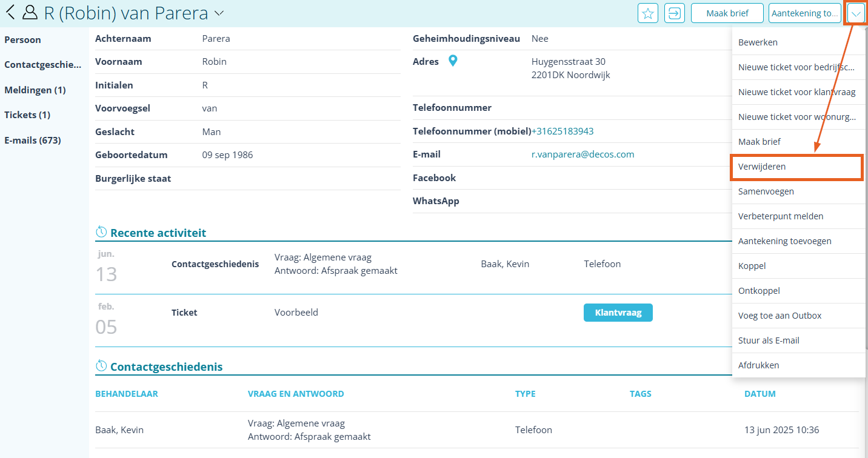The image size is (868, 458).
Task: Expand the dropdown next to the contact name
Action: pyautogui.click(x=219, y=13)
